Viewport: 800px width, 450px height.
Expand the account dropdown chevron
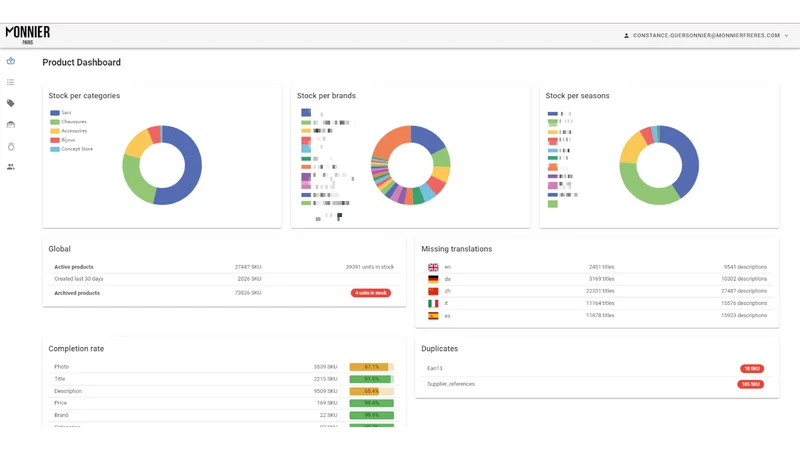click(786, 36)
